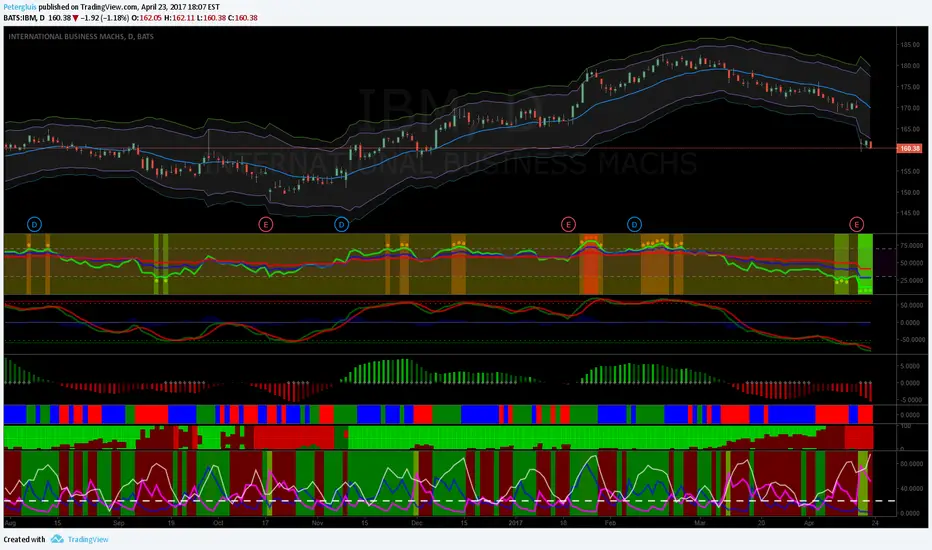Click the Apr date label on time axis
932x550 pixels.
coord(808,523)
